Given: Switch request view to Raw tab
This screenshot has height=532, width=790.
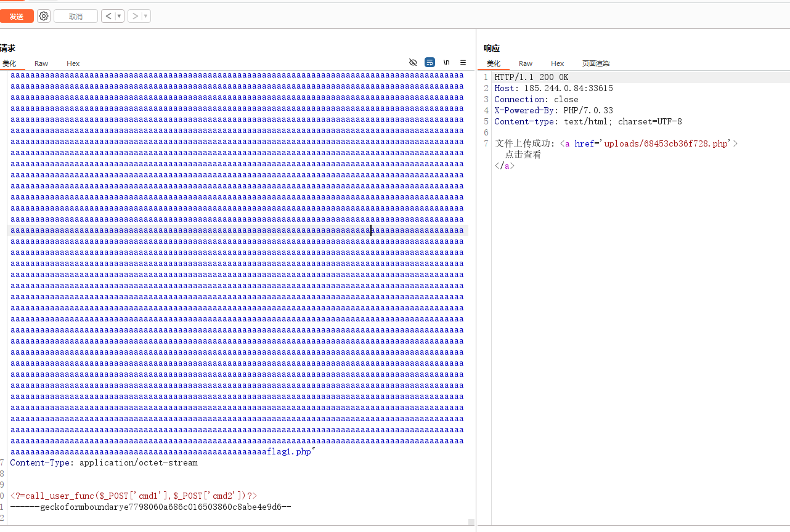Looking at the screenshot, I should point(41,63).
